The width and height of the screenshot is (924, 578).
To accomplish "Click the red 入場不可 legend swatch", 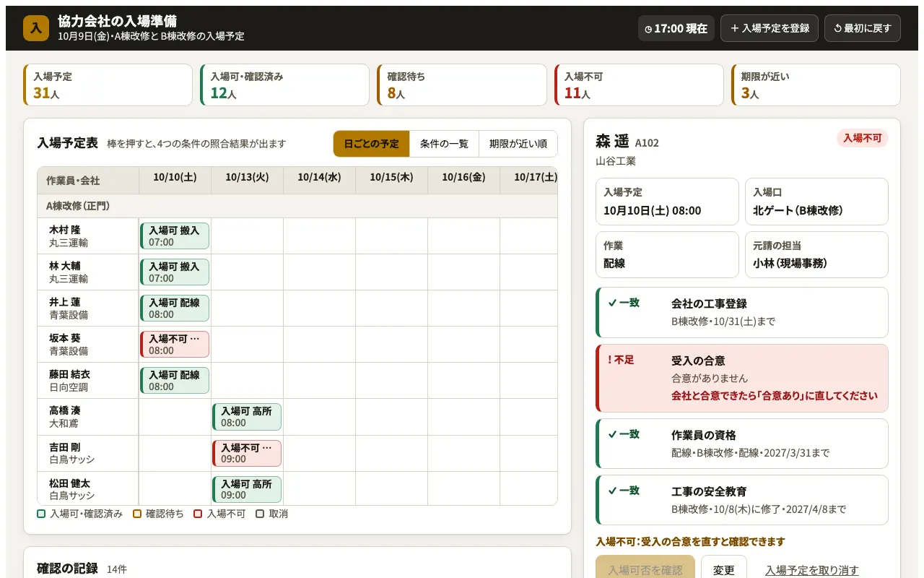I will pos(198,514).
